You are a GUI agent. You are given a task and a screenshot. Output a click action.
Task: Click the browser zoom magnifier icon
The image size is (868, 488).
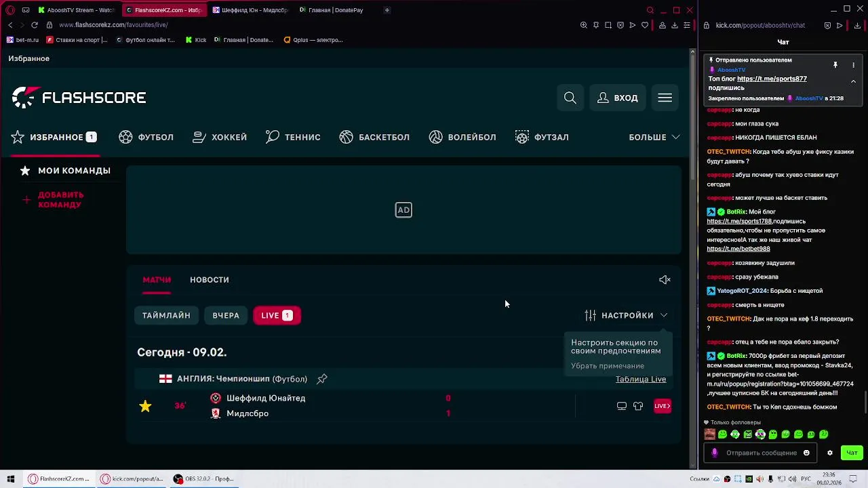584,25
